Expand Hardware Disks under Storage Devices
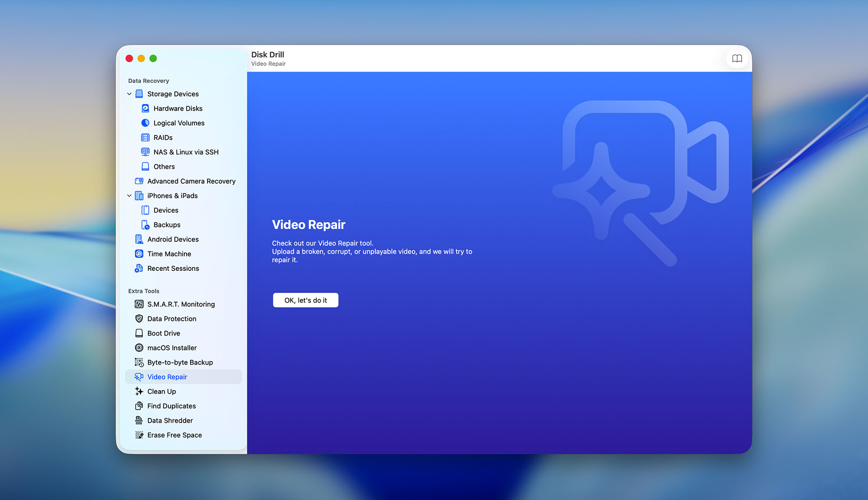This screenshot has height=500, width=868. pyautogui.click(x=178, y=108)
